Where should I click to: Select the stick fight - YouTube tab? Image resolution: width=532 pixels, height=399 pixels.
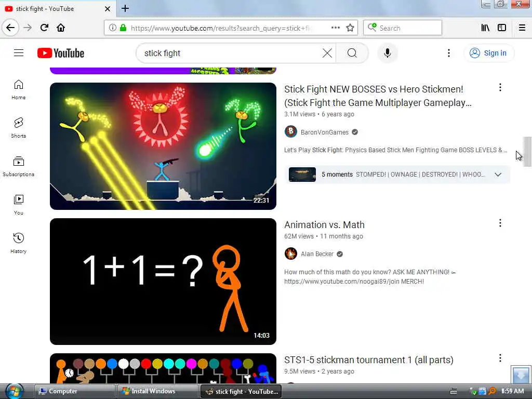coord(58,8)
